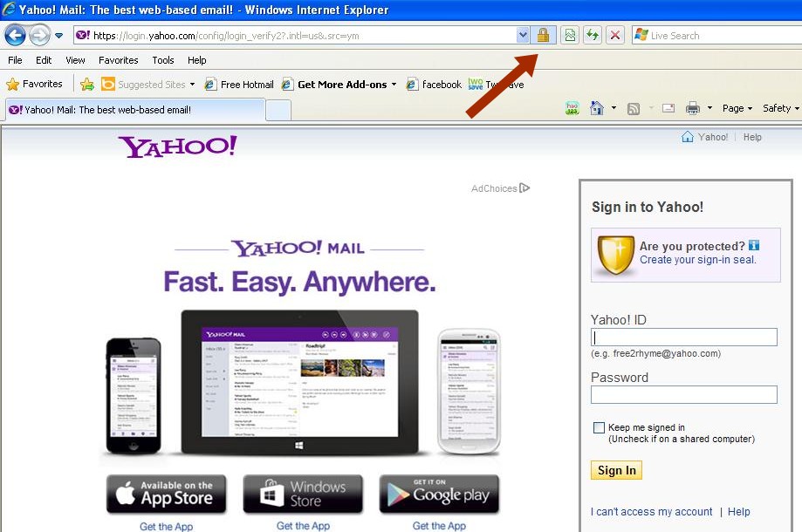Open a new blank tab
Viewport: 802px width, 532px height.
(x=278, y=111)
